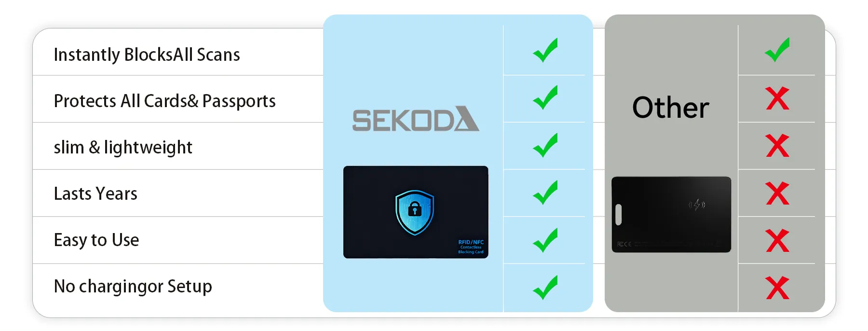
Task: Click the wireless charging symbol on the Other card
Action: [x=697, y=205]
